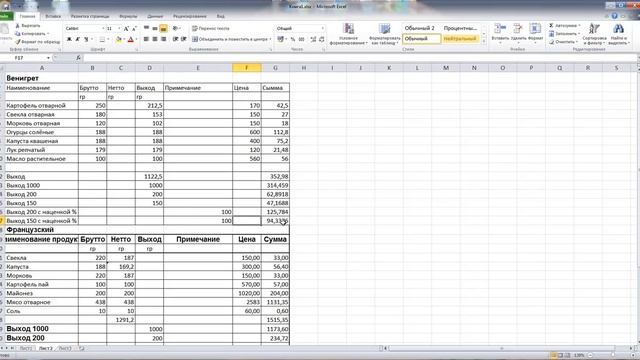The width and height of the screenshot is (640, 360).
Task: Open the Лист1 sheet tab
Action: (26, 349)
